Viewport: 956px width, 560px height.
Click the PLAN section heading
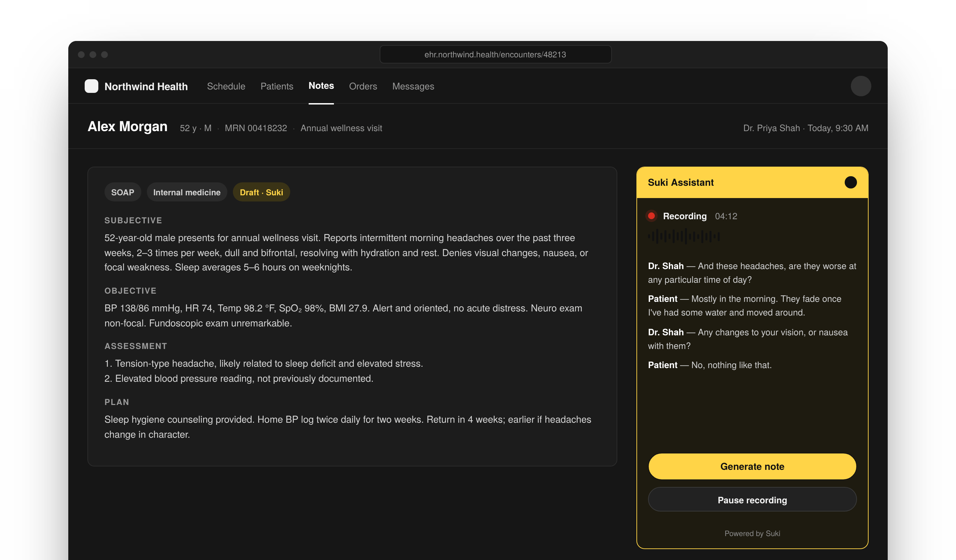(117, 402)
